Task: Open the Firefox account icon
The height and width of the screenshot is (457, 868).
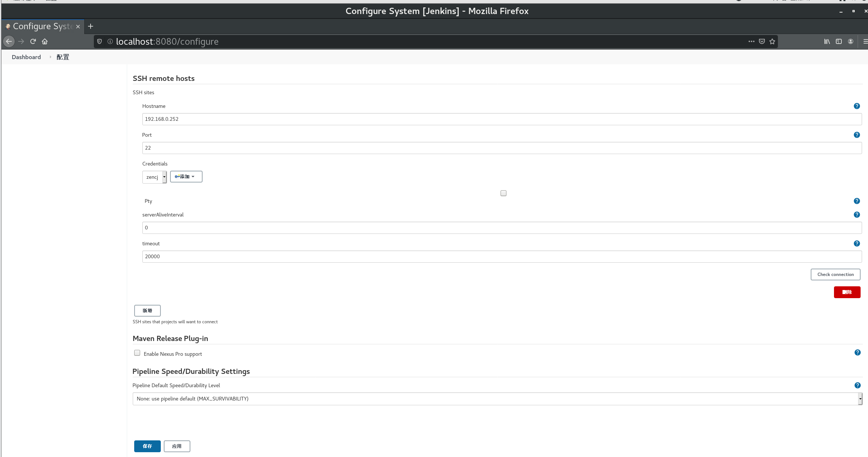Action: click(851, 41)
